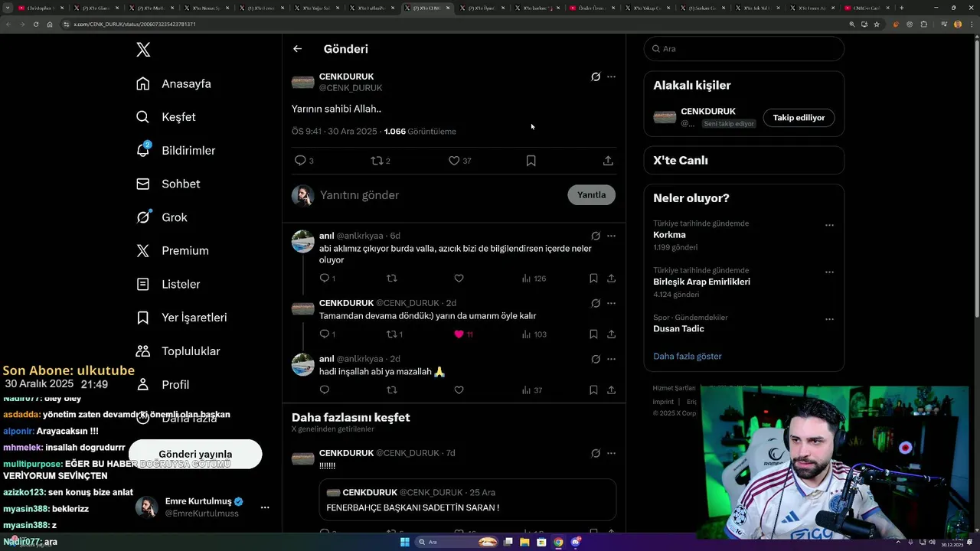Open Topluluklar in the sidebar

click(x=178, y=351)
